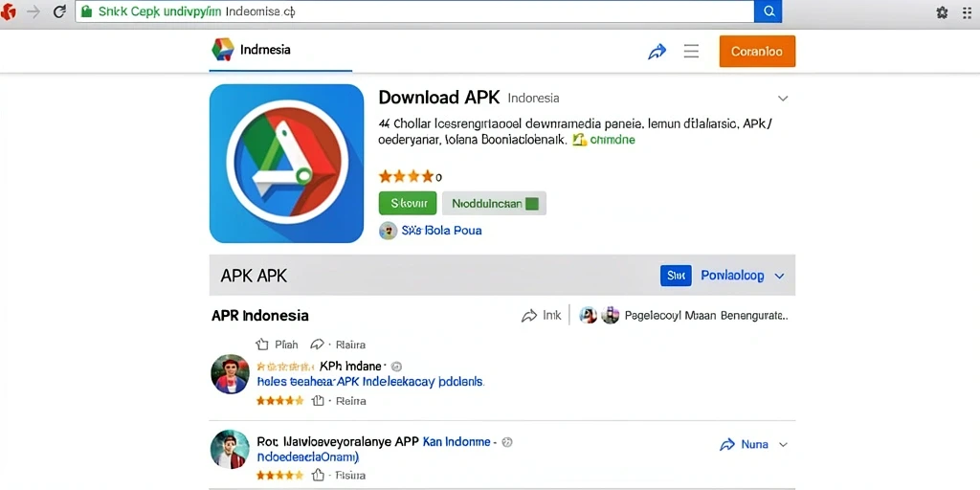Screen dimensions: 980x490
Task: Click the red browser logo icon
Action: tap(8, 11)
